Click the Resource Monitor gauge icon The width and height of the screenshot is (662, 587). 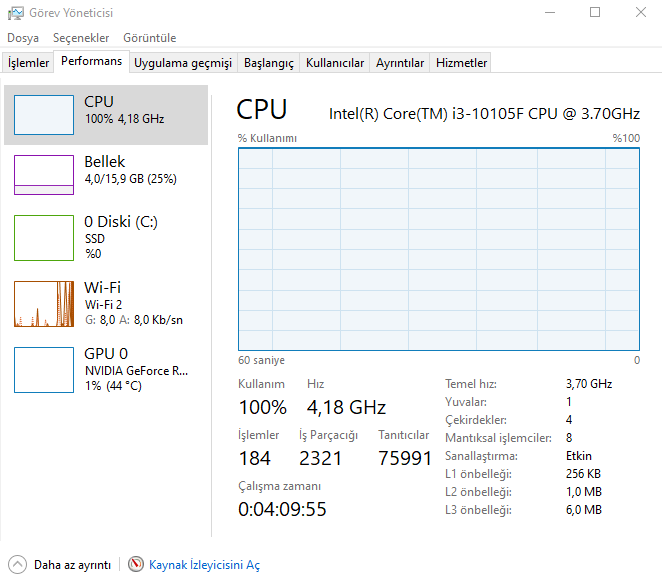point(136,564)
